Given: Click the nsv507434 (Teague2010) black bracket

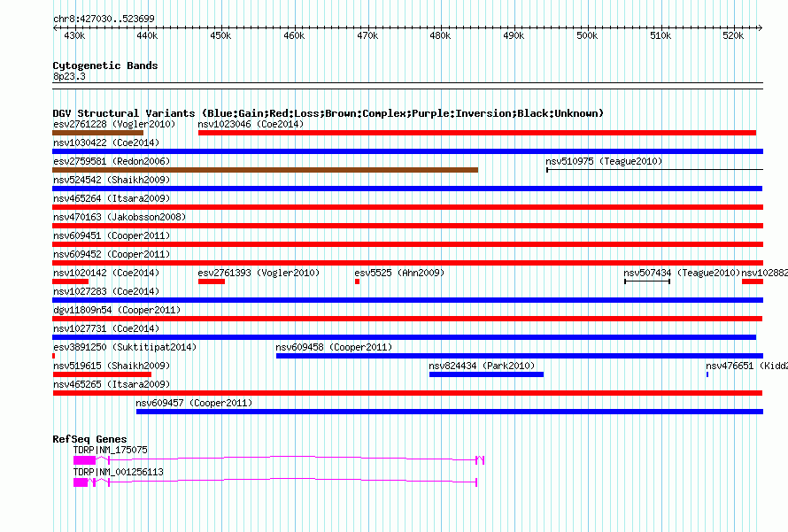Looking at the screenshot, I should coord(647,281).
